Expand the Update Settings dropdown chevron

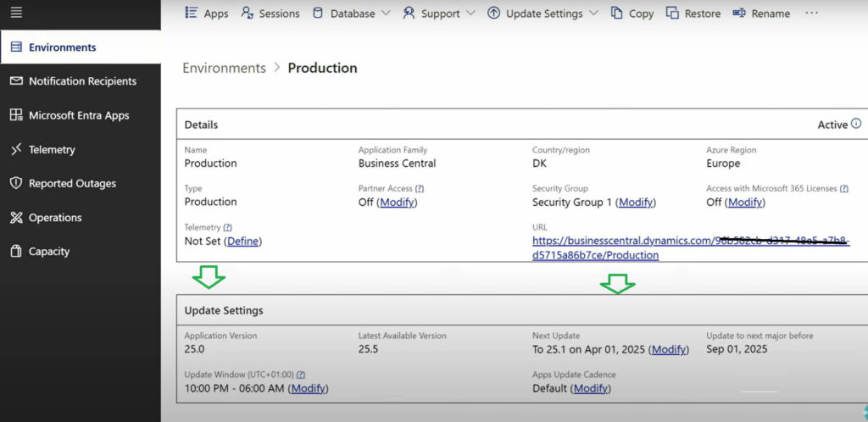tap(593, 14)
